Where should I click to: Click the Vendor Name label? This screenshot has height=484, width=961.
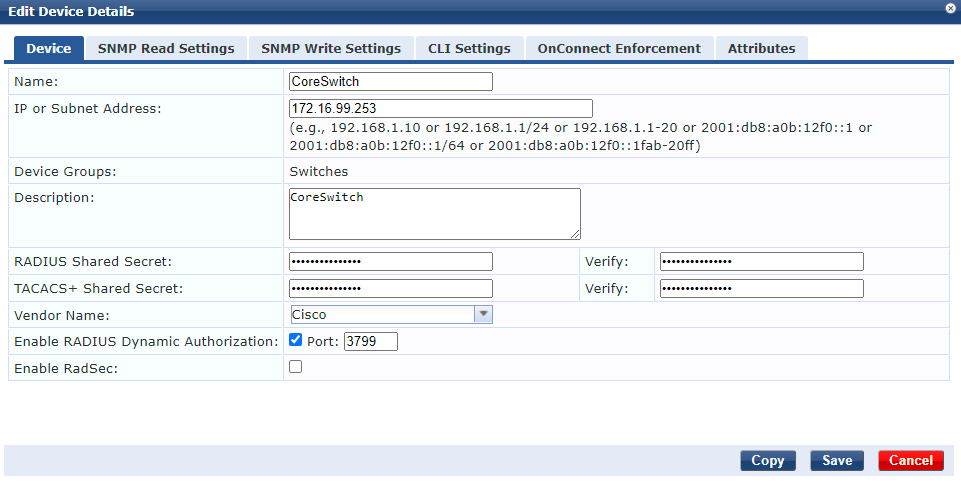point(62,316)
